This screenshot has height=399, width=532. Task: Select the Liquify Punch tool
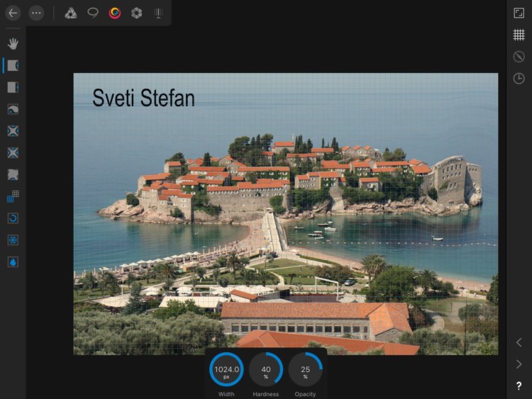[13, 153]
